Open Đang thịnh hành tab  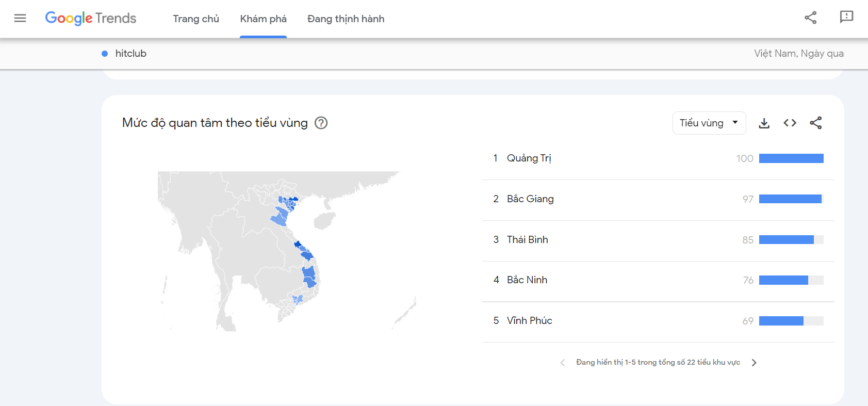coord(346,19)
